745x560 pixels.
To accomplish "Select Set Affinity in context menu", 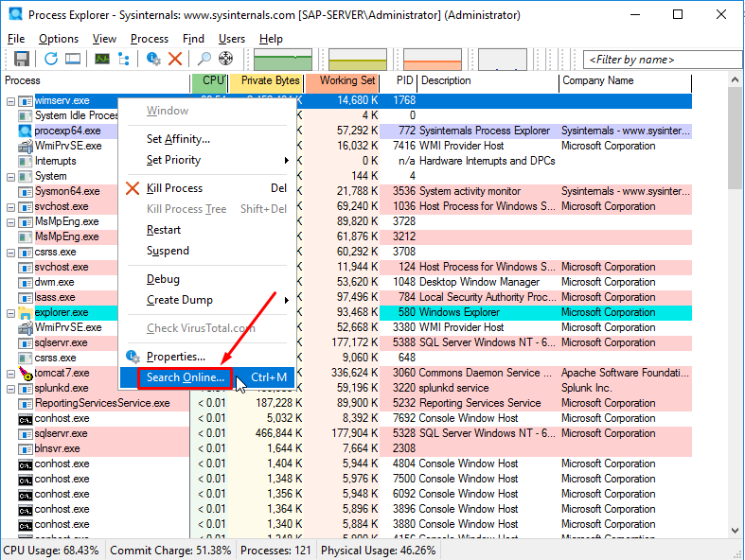I will coord(207,139).
